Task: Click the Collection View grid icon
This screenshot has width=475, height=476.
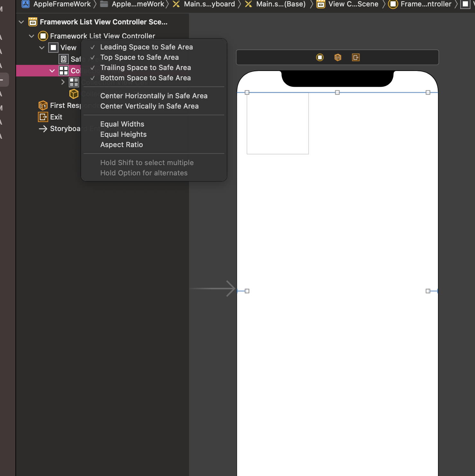Action: (x=64, y=71)
